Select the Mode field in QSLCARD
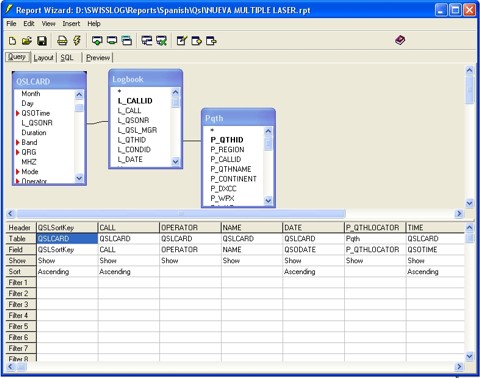480x378 pixels. [30, 172]
